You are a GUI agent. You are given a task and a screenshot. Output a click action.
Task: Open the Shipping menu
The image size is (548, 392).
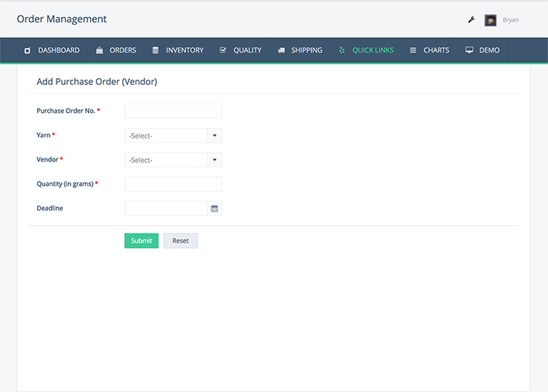coord(300,50)
